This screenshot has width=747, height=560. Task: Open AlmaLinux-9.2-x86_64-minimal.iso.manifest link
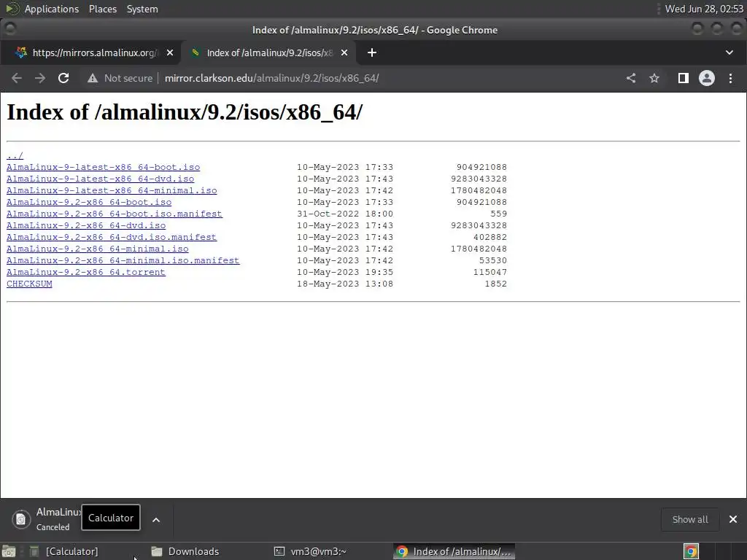[x=123, y=260]
